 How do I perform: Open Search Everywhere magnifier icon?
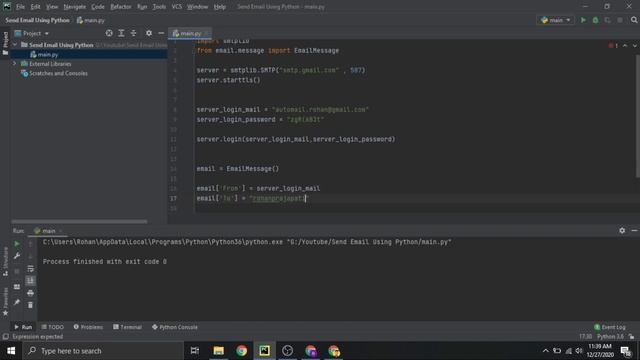pyautogui.click(x=634, y=20)
